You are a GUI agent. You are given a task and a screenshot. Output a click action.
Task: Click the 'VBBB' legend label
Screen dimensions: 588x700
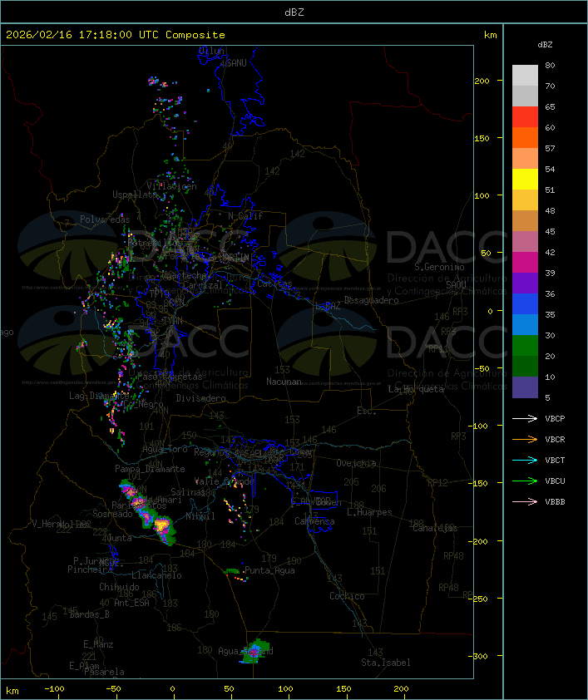[555, 502]
